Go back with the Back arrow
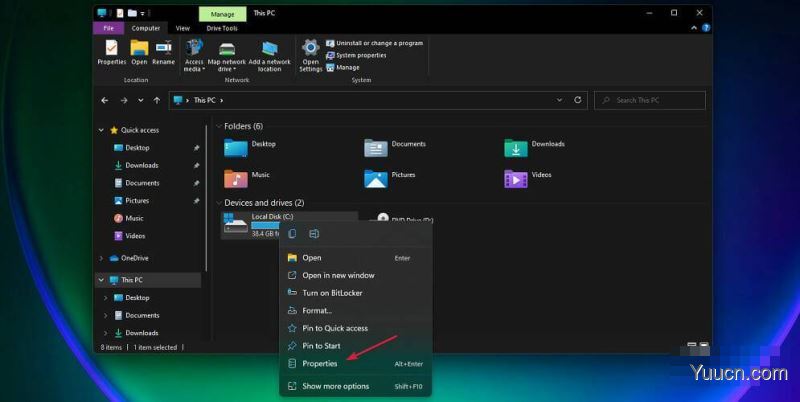 [x=105, y=100]
